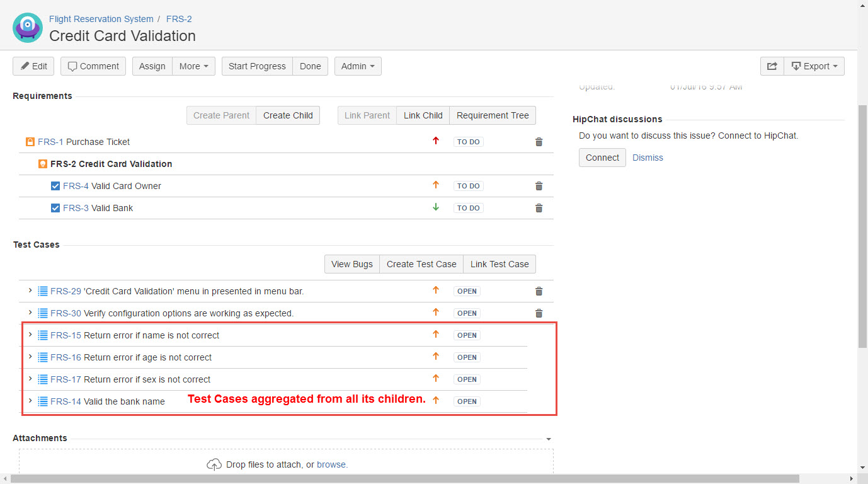Image resolution: width=868 pixels, height=484 pixels.
Task: Click the checkbox icon beside FRS-4
Action: (x=55, y=186)
